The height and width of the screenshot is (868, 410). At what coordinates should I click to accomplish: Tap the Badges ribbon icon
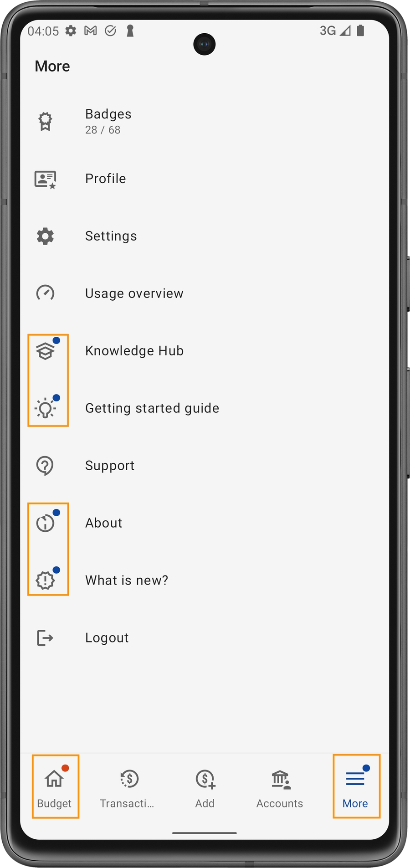coord(45,122)
